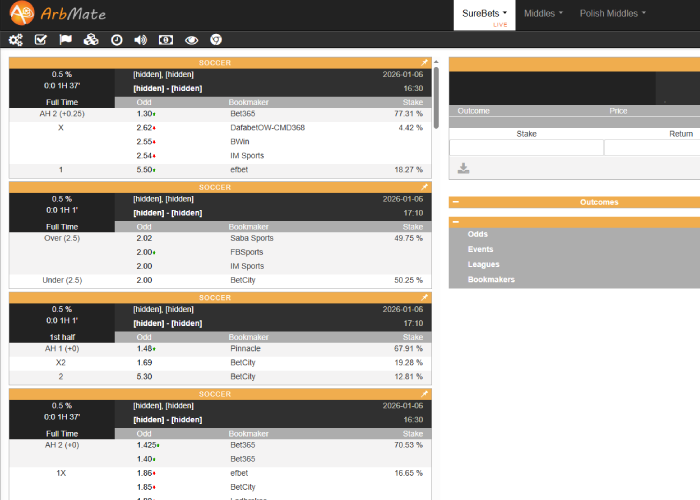
Task: Select the BetCity 1.85 odd
Action: tap(146, 487)
